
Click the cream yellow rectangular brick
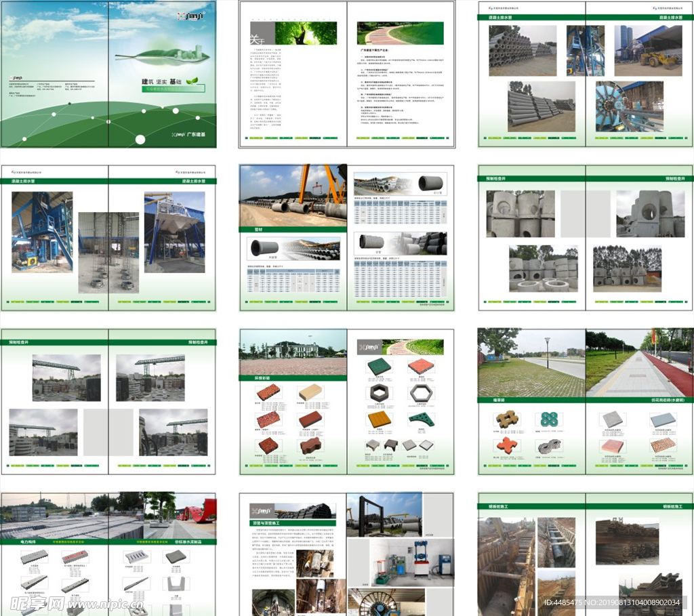click(310, 393)
